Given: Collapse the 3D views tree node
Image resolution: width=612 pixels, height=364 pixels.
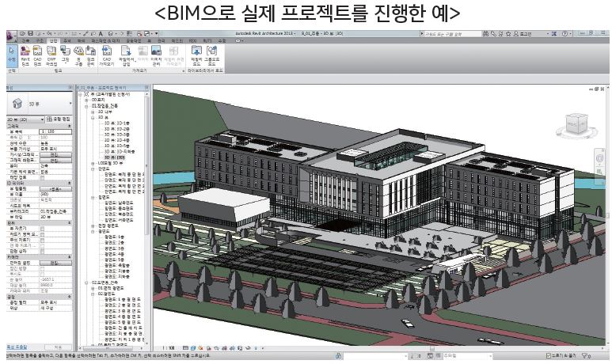Looking at the screenshot, I should (x=93, y=116).
